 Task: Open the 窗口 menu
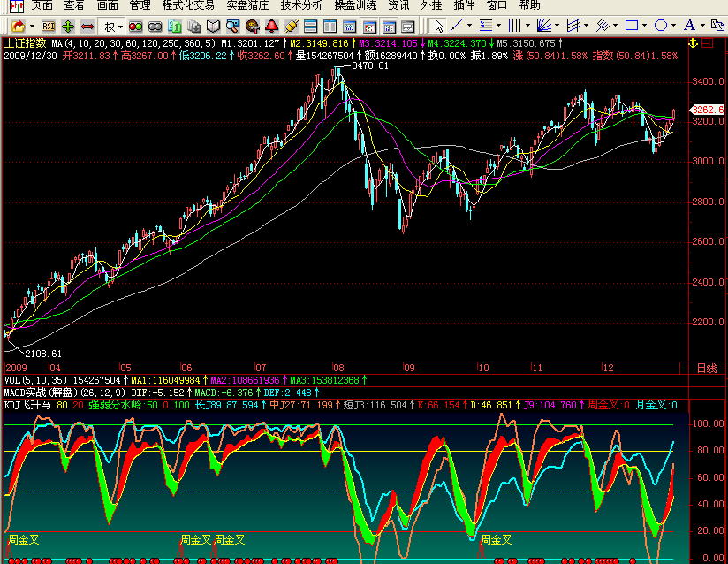coord(497,5)
